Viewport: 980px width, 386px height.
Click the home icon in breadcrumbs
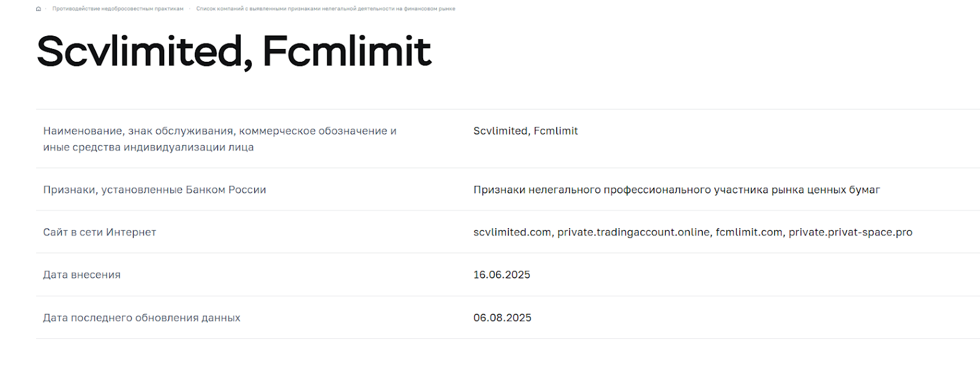(39, 9)
